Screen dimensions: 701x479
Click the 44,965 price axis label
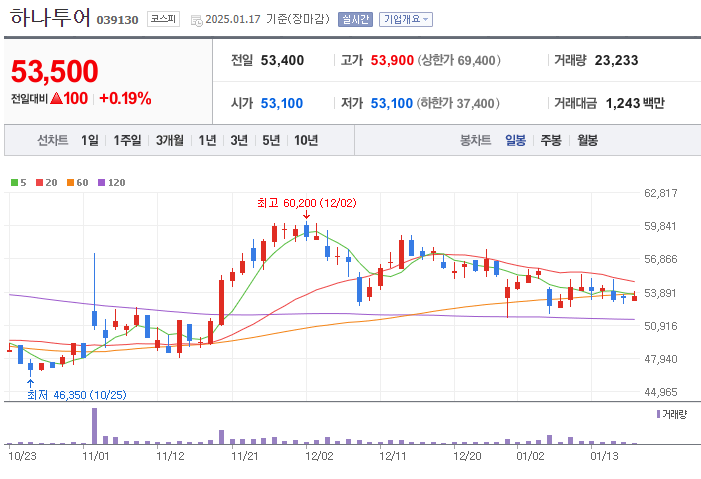point(660,392)
